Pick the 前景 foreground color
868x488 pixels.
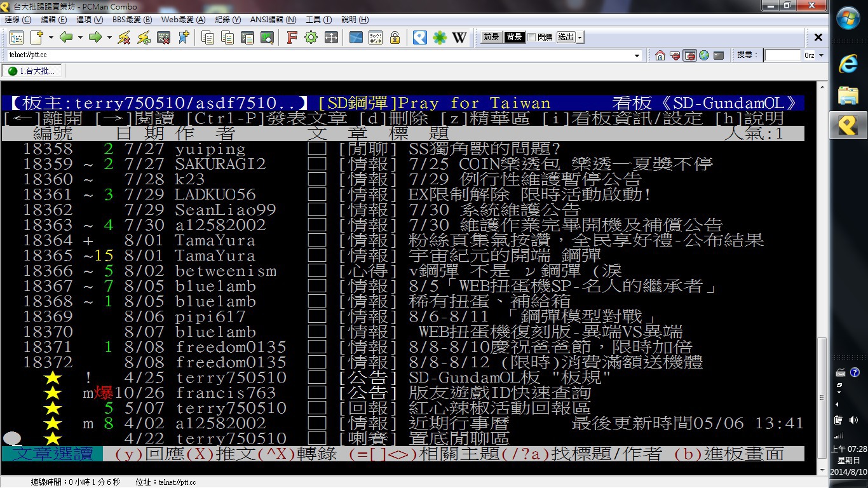pos(491,37)
